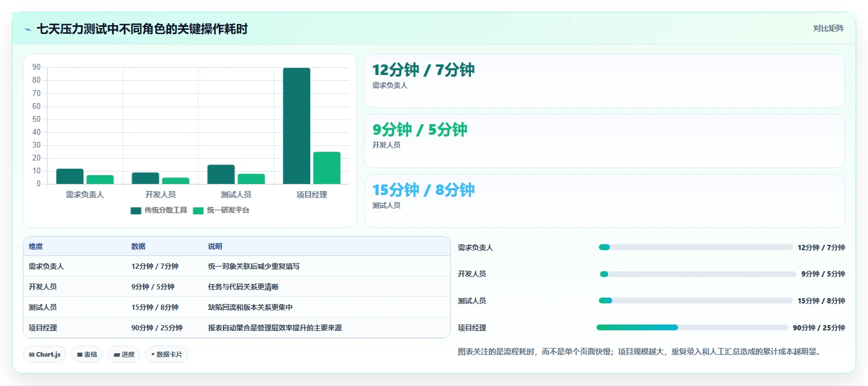Select the light green 统一研发平台 bar for 项目经理
This screenshot has height=386, width=868.
coord(327,168)
